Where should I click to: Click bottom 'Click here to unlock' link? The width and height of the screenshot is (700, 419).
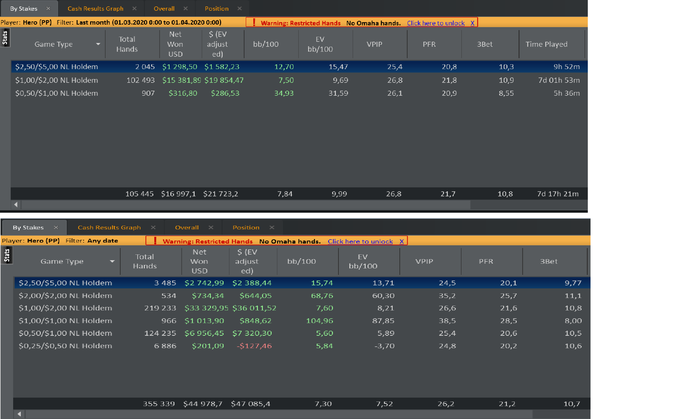360,241
